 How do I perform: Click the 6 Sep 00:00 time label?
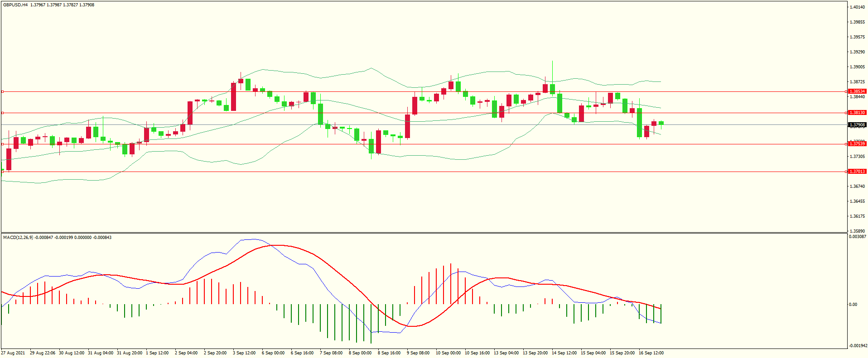pyautogui.click(x=273, y=353)
